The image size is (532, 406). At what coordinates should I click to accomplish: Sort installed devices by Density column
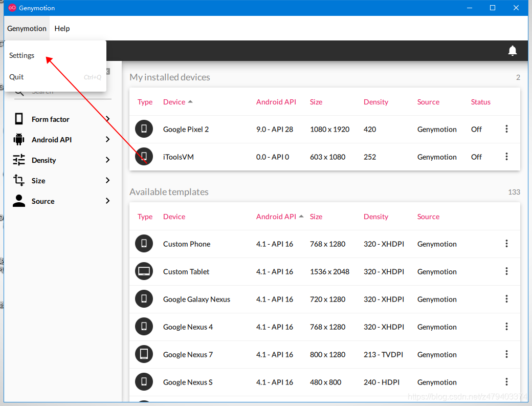(x=375, y=102)
